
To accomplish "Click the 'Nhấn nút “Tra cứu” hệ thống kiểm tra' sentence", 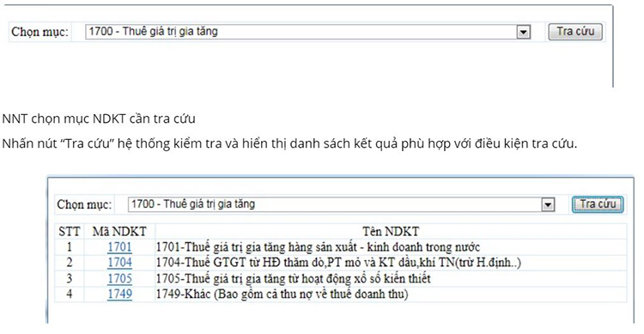I will pyautogui.click(x=289, y=143).
